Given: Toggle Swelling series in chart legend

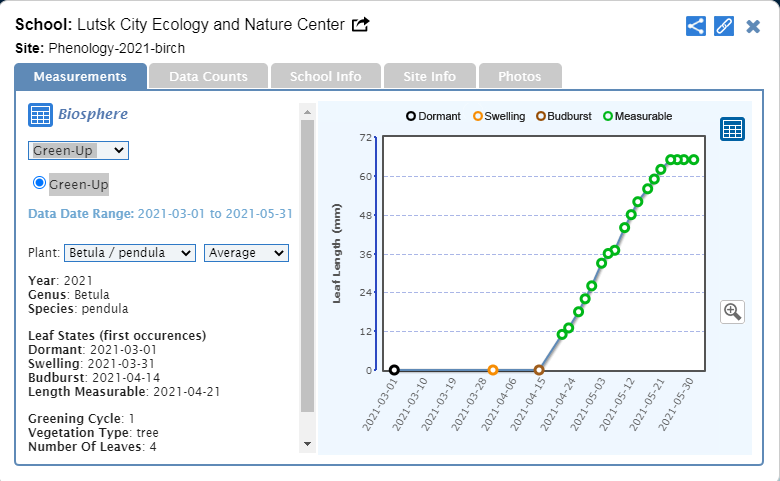Looking at the screenshot, I should [498, 116].
